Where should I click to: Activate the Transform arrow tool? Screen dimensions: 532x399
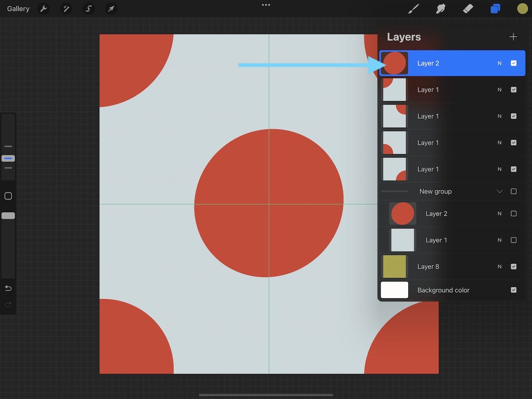111,8
